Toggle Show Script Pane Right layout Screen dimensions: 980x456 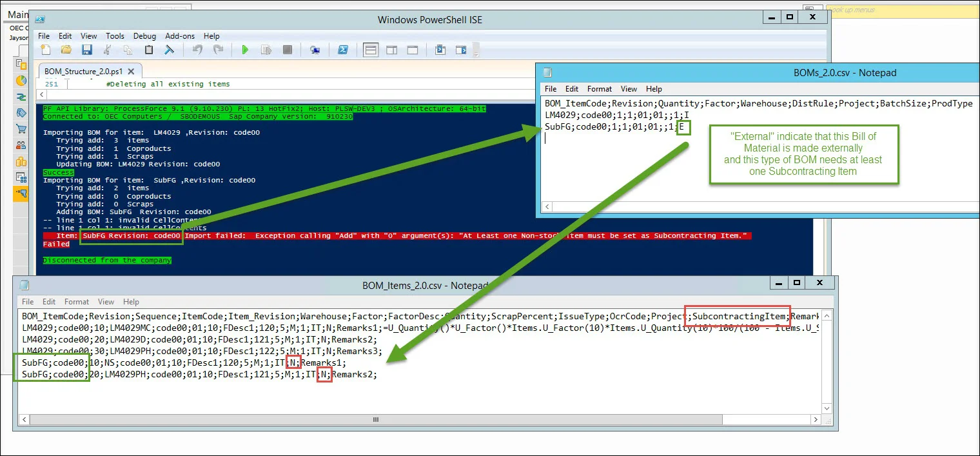click(x=391, y=50)
